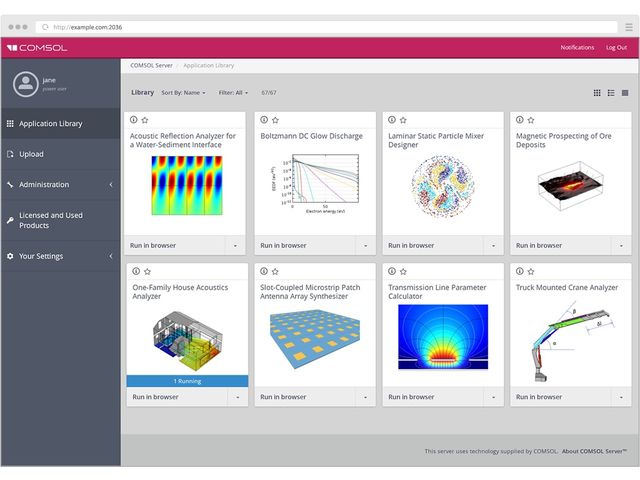Star the Laminar Static Particle Mixer Designer

tap(402, 119)
